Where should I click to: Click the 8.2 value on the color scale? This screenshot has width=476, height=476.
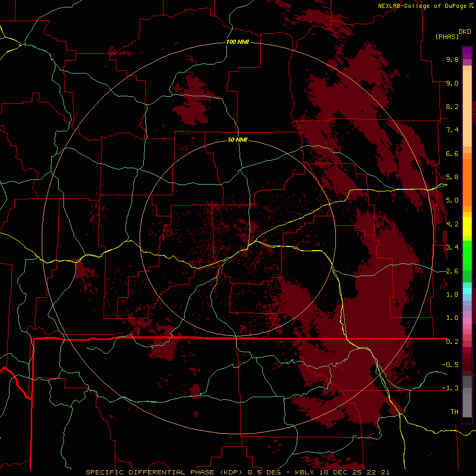[452, 106]
